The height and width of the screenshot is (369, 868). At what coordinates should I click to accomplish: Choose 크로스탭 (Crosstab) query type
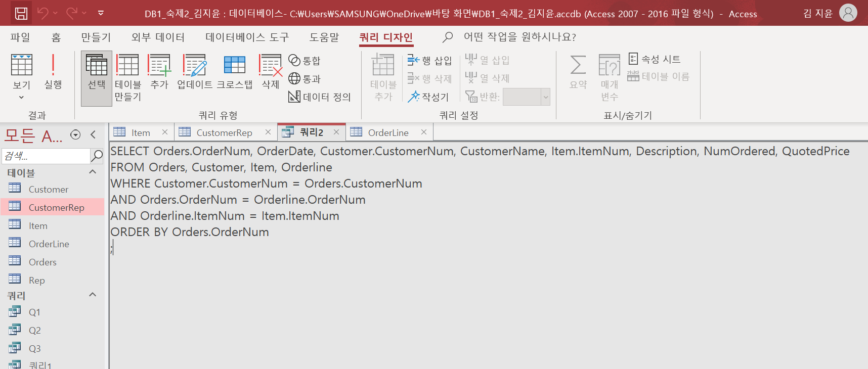235,73
